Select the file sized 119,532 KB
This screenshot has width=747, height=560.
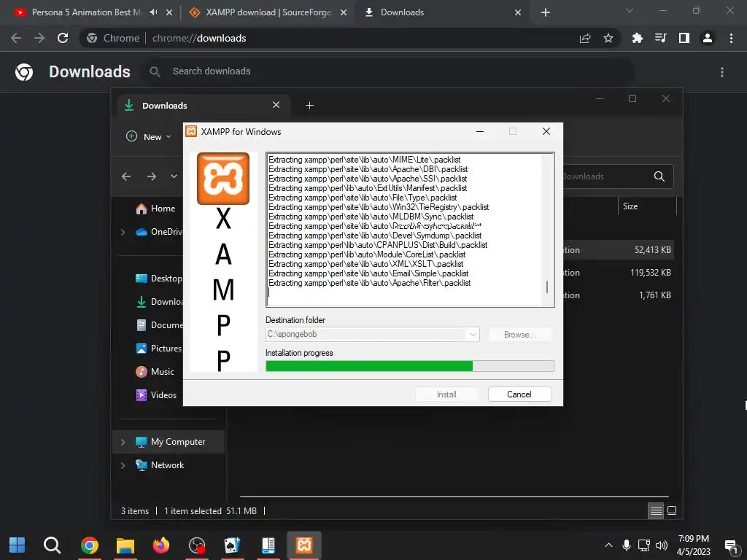pos(650,273)
